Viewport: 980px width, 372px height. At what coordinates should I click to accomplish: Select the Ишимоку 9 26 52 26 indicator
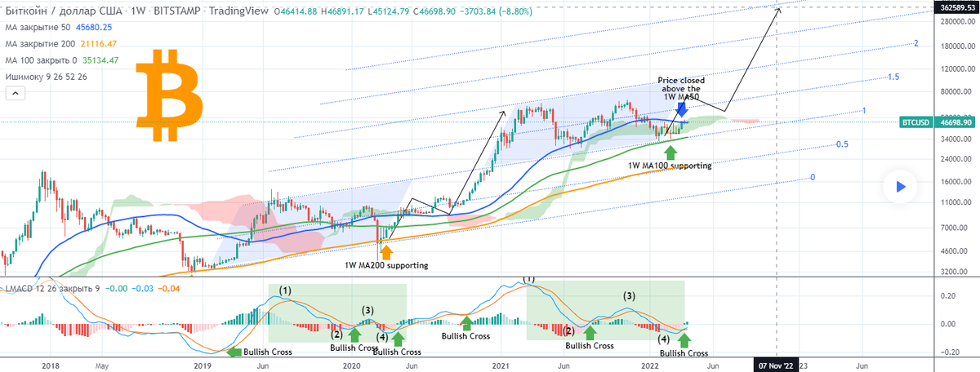[46, 76]
